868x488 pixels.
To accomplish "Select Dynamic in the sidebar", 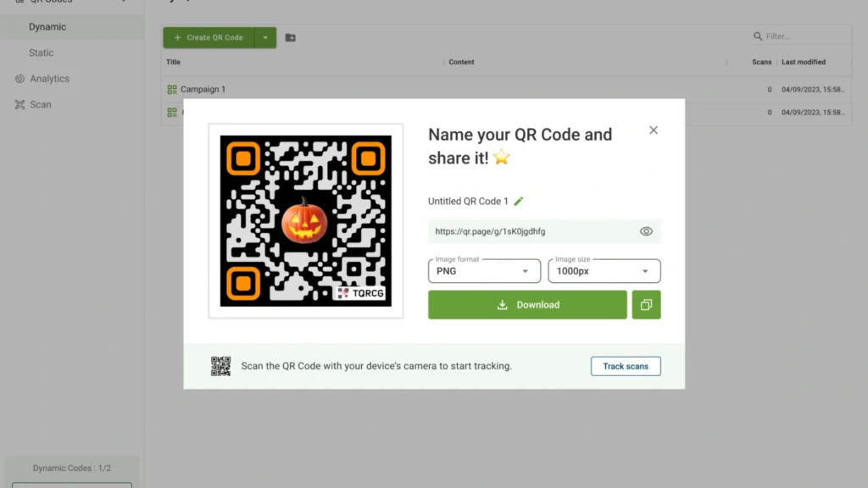I will (47, 27).
